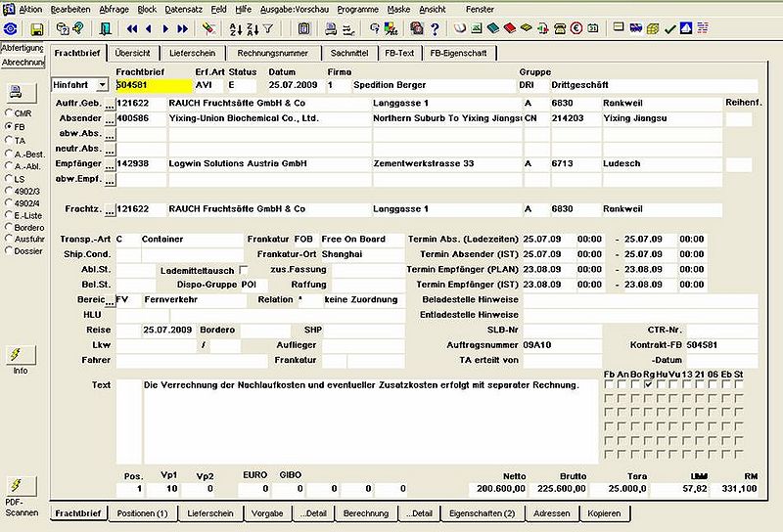The image size is (783, 532).
Task: Click the Frachtbrief number field 504581
Action: tap(154, 85)
